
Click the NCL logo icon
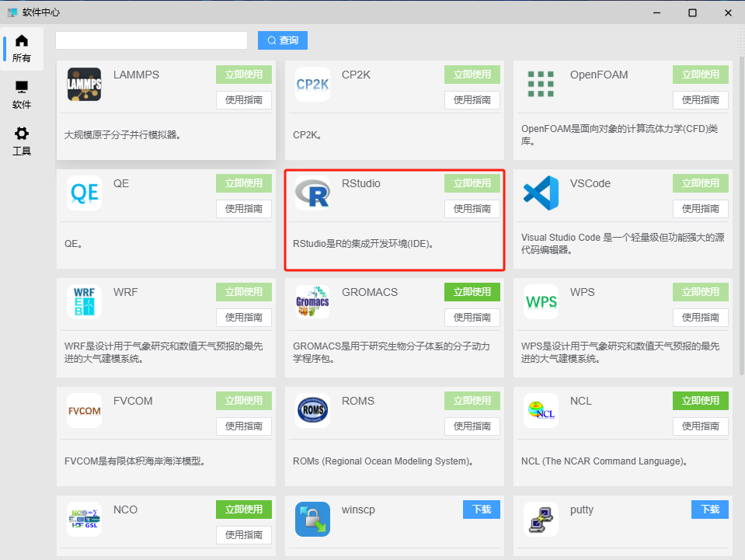[x=541, y=411]
